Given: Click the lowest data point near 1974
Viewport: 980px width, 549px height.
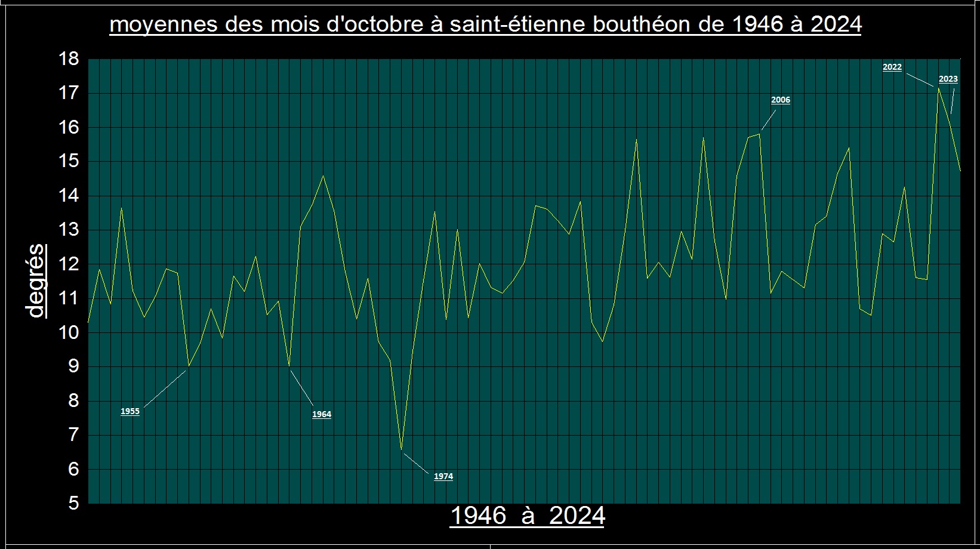Looking at the screenshot, I should tap(402, 449).
